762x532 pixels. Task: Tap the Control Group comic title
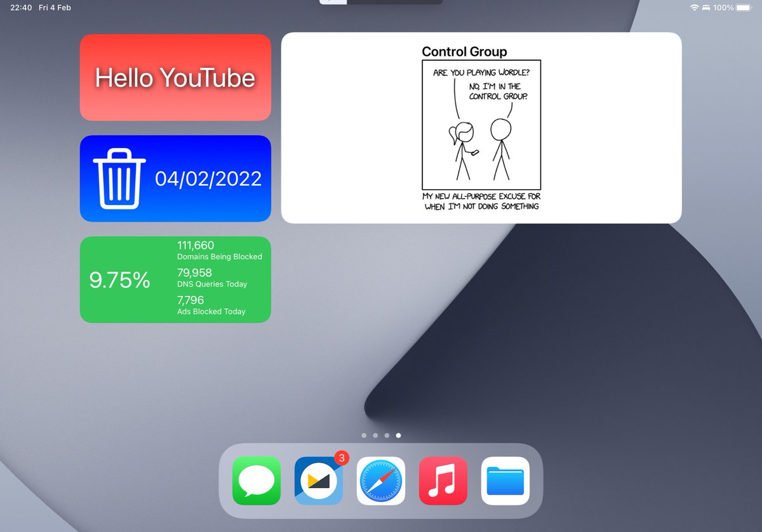(464, 52)
